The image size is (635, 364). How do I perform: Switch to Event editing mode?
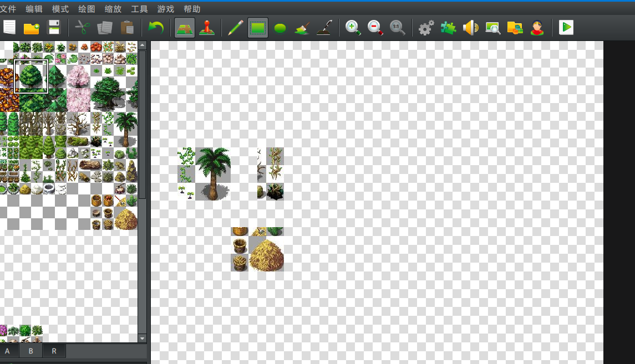point(207,28)
